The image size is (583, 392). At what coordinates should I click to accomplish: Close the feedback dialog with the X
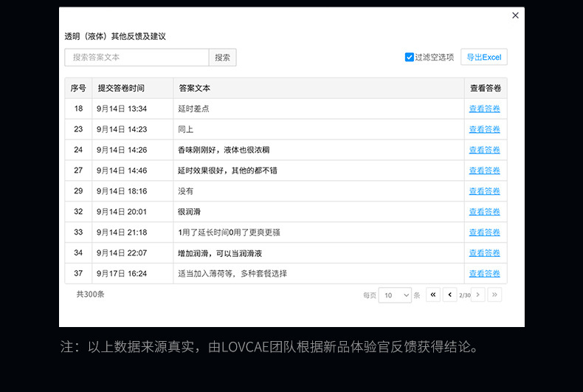pyautogui.click(x=515, y=16)
